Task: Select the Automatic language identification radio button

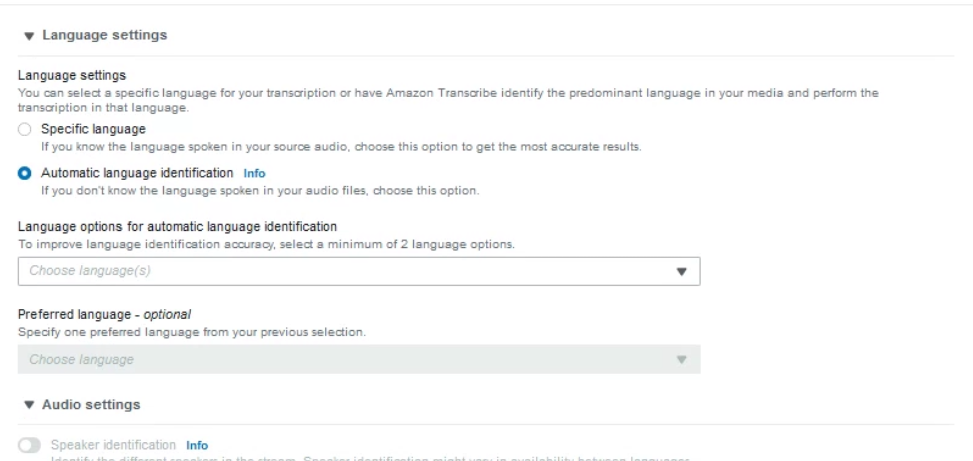Action: (x=24, y=173)
